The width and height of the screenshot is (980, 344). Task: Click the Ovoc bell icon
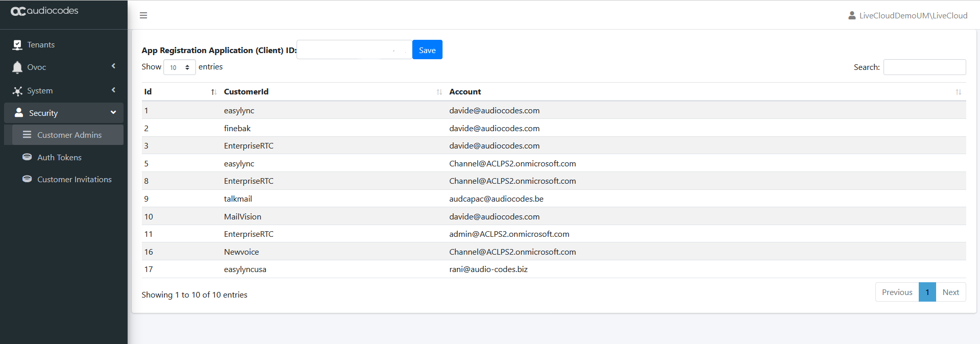pos(17,67)
